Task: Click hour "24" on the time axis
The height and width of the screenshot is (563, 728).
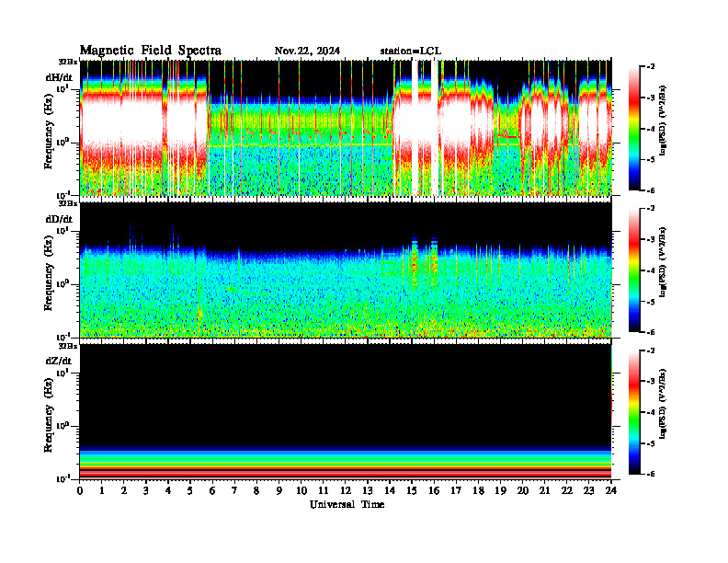Action: tap(611, 490)
